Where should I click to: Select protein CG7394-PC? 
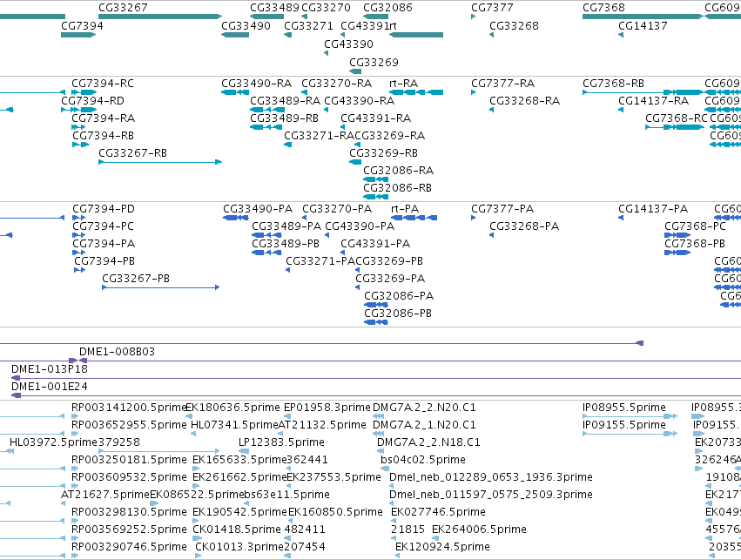point(78,235)
